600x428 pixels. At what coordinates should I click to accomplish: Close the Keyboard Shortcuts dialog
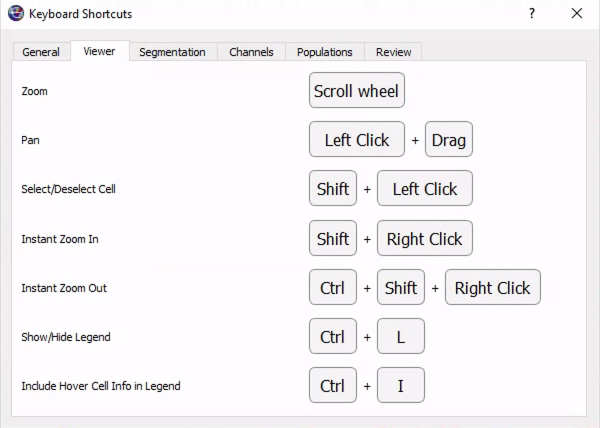(577, 14)
